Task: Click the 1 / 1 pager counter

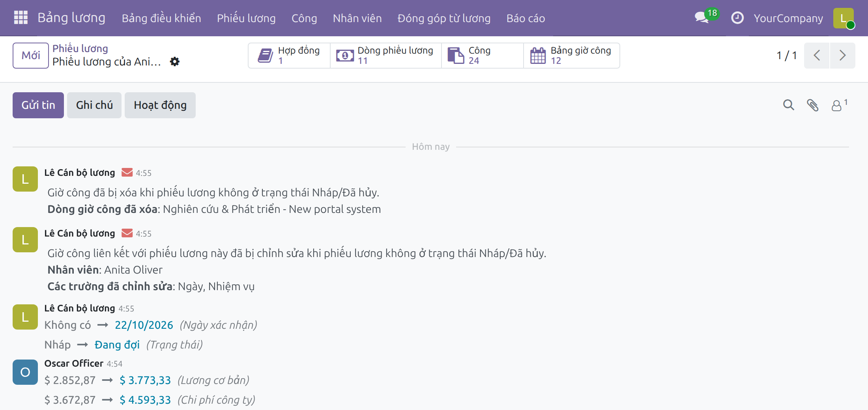Action: click(787, 56)
